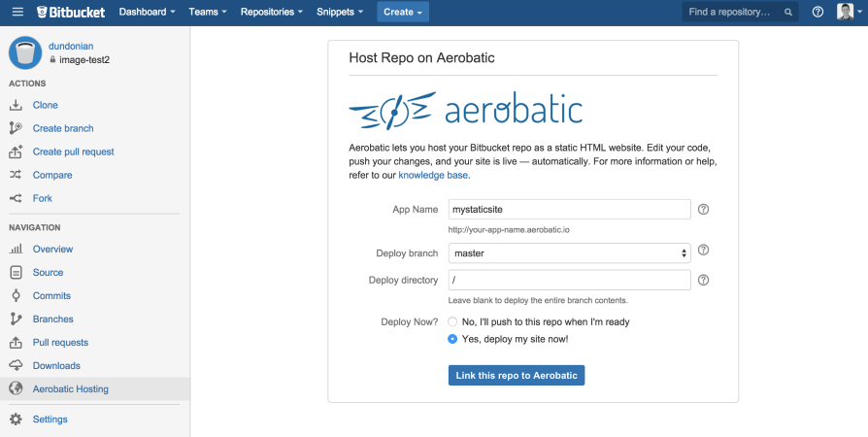Focus the Deploy directory input field
The height and width of the screenshot is (437, 868).
click(x=570, y=280)
